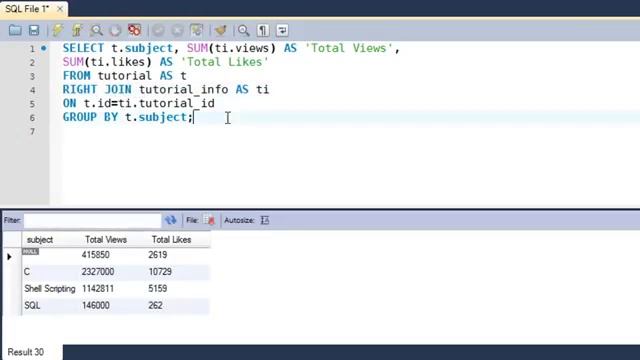Export result set to file
Image resolution: width=640 pixels, height=360 pixels.
tap(210, 220)
